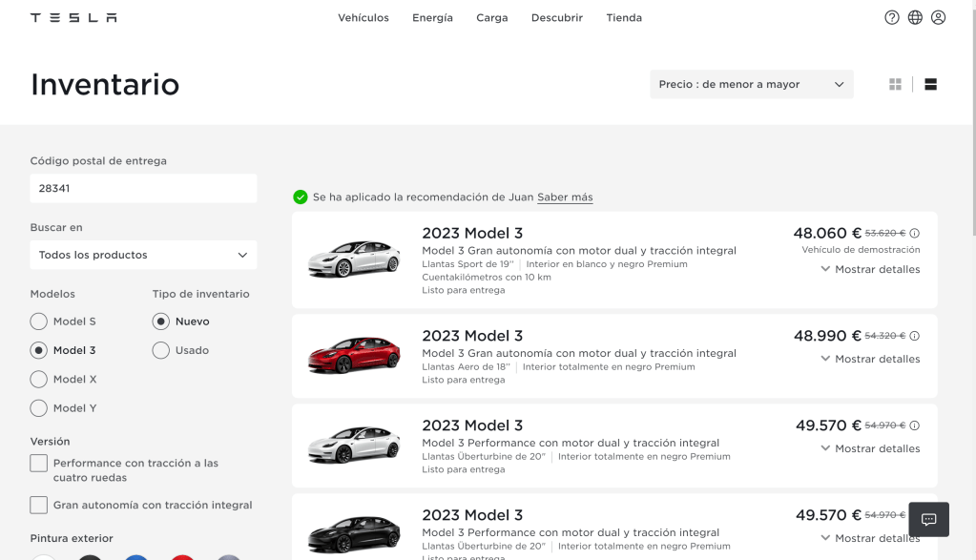
Task: Switch to list view layout
Action: (930, 84)
